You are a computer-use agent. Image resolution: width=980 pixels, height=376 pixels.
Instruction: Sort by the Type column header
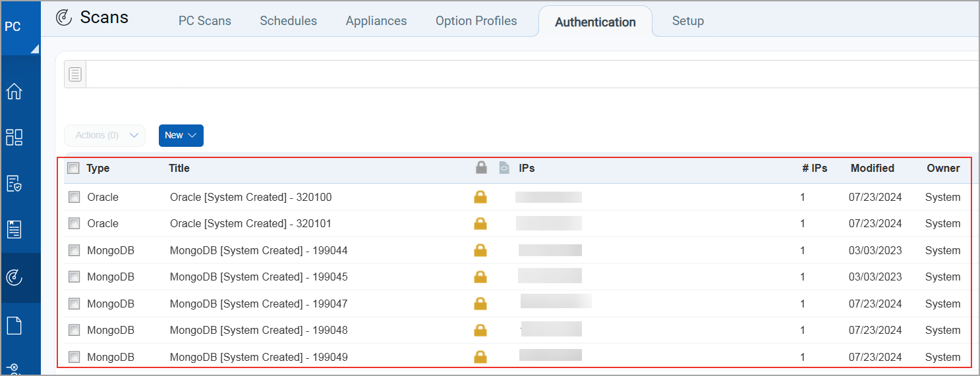tap(98, 168)
